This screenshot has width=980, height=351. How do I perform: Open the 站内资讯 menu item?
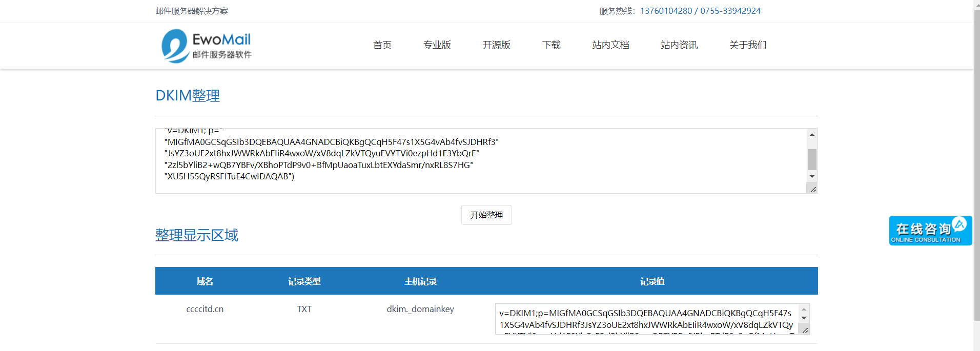coord(679,45)
